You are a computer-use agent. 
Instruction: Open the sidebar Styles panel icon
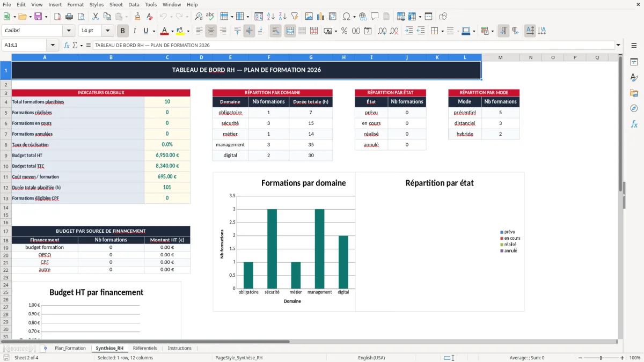(x=634, y=77)
